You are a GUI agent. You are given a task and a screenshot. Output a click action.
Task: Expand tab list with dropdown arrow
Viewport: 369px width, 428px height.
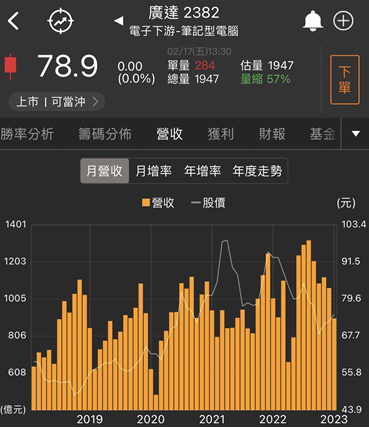[x=356, y=134]
